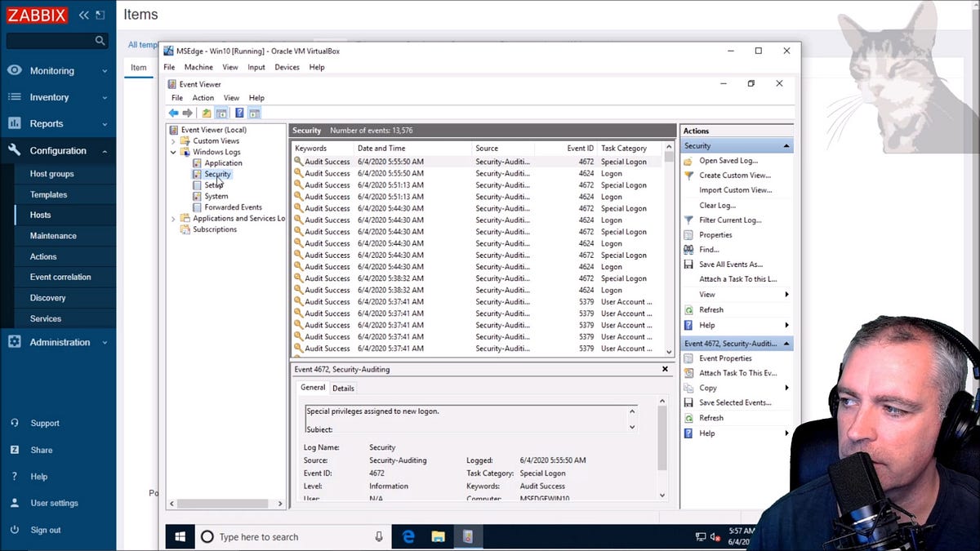Click the Event Properties icon
The image size is (980, 551).
point(688,358)
